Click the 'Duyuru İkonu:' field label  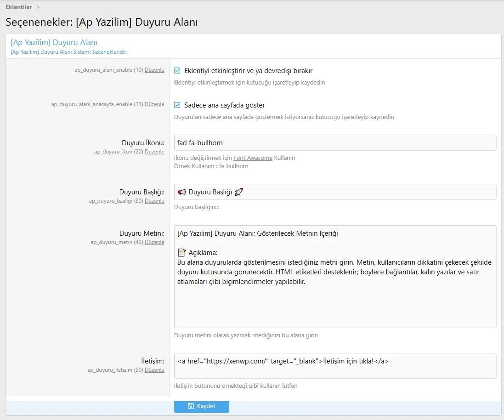(143, 143)
